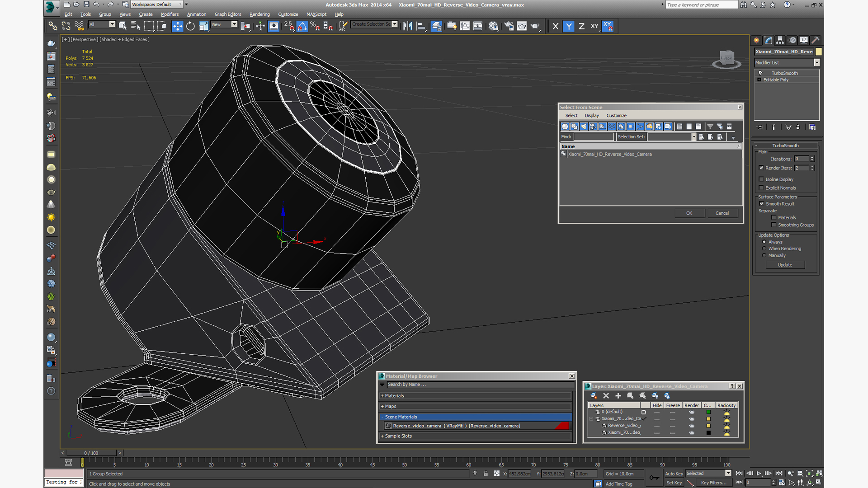
Task: Open Customize menu in Select From Scene
Action: 616,116
